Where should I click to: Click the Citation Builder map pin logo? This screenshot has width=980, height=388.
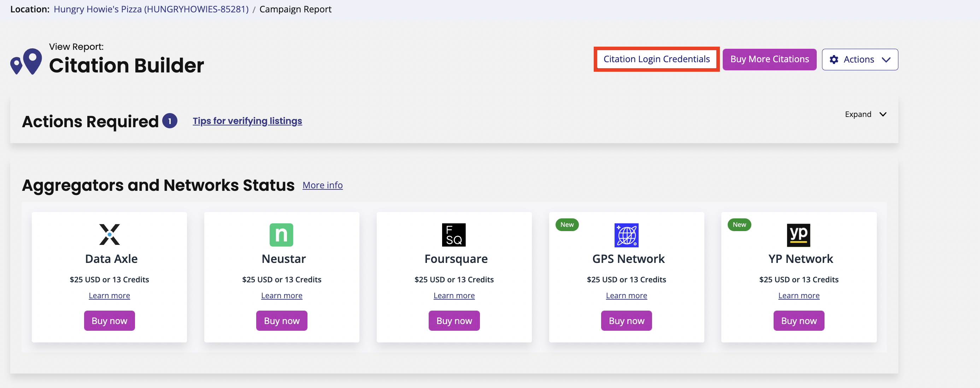[x=26, y=61]
